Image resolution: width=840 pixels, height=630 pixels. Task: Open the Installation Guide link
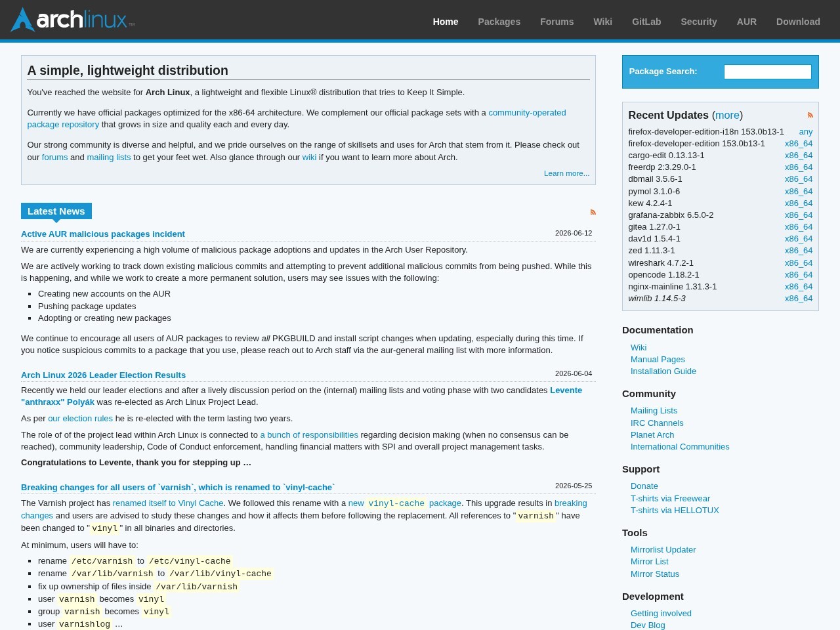click(663, 371)
